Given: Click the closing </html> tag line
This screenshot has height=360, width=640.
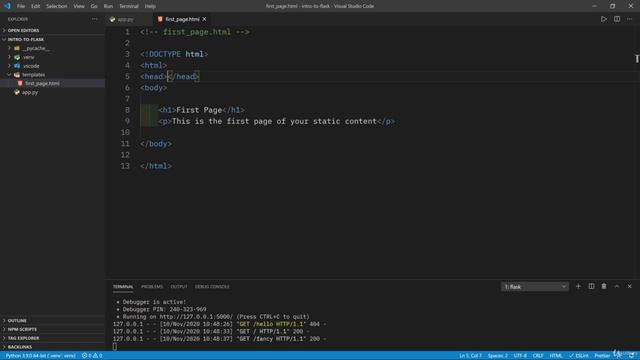Looking at the screenshot, I should point(156,166).
